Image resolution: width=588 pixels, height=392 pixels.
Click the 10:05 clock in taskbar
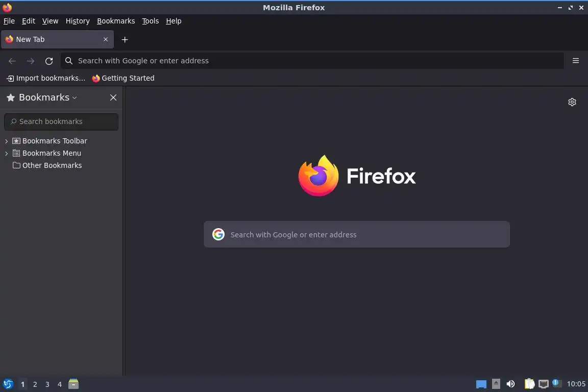[x=576, y=384]
